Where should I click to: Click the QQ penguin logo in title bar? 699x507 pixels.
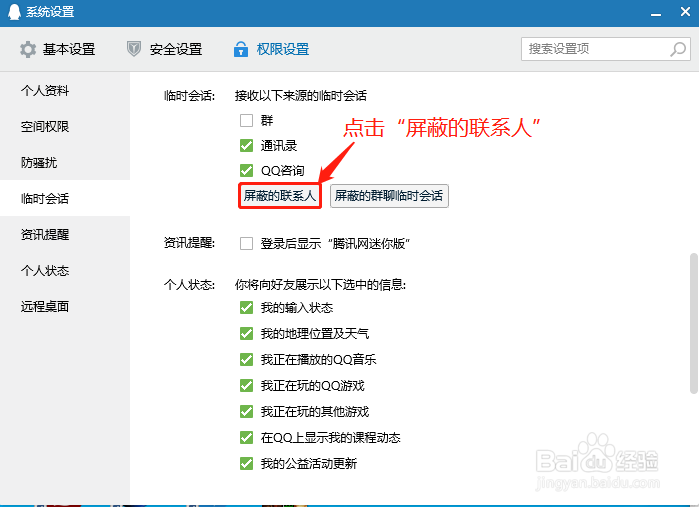coord(14,12)
